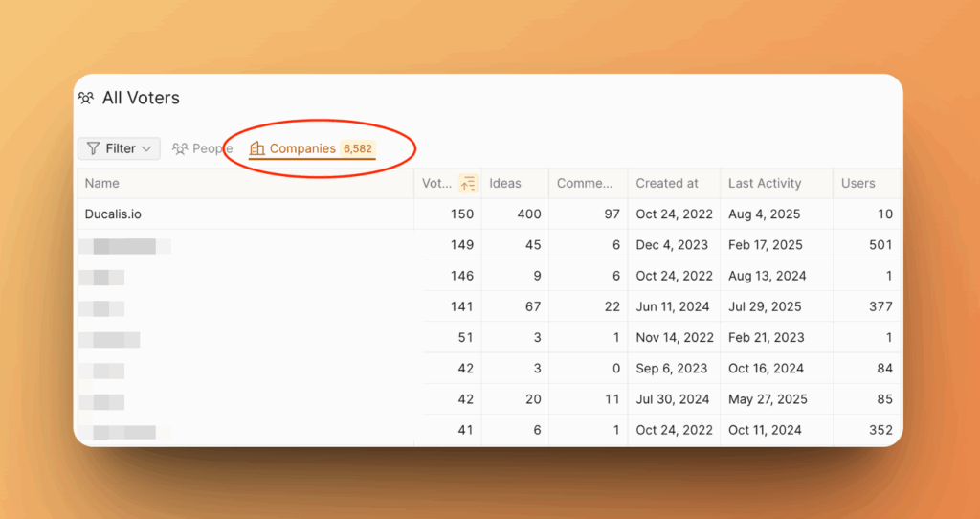The width and height of the screenshot is (980, 519).
Task: Click the All Voters page title
Action: [x=141, y=98]
